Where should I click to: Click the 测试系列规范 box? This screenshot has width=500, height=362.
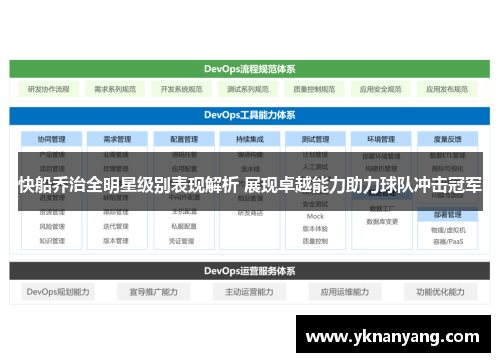coord(248,89)
